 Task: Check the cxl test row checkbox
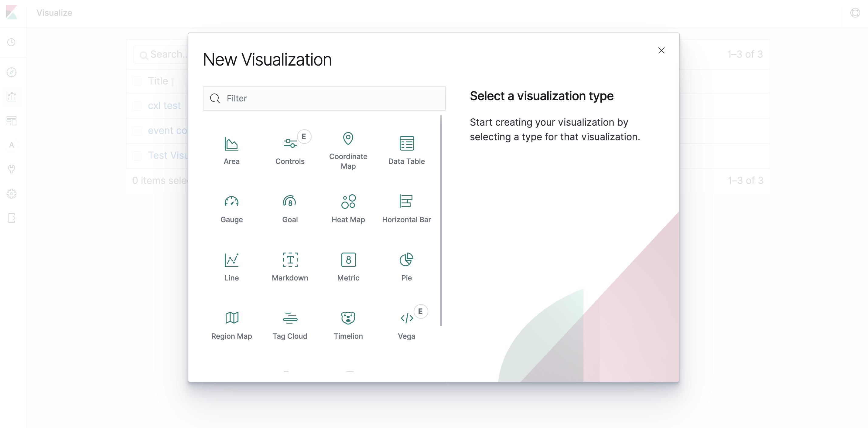(x=137, y=106)
